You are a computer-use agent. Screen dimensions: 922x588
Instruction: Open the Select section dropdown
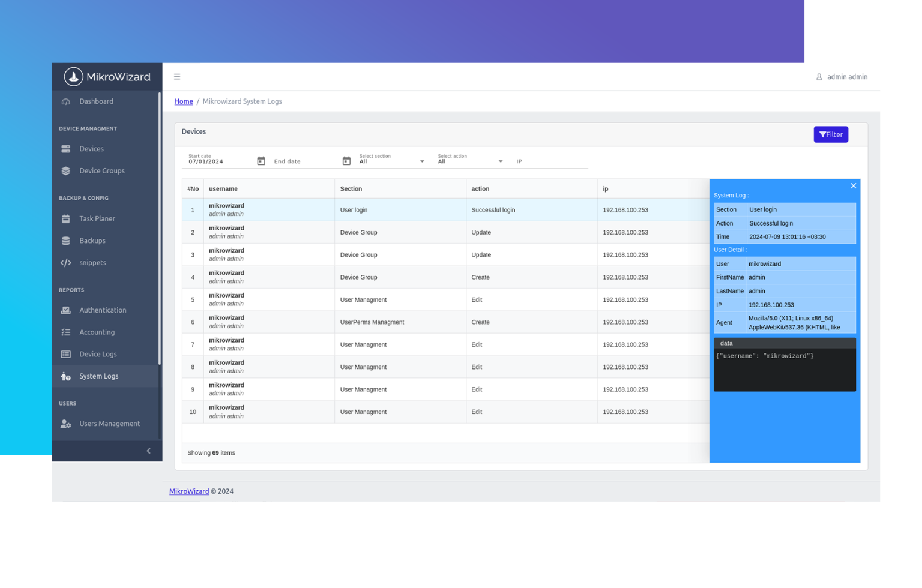[421, 160]
